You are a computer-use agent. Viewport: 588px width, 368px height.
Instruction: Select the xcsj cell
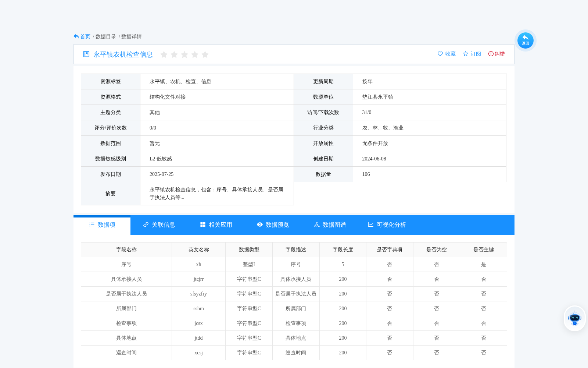coord(199,353)
